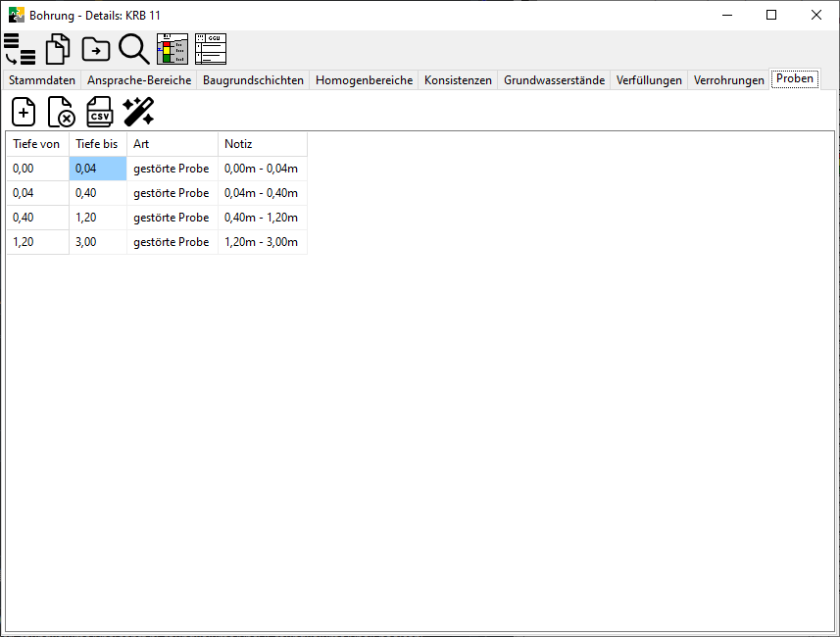Sort by the Tiefe von column header
This screenshot has height=637, width=840.
click(x=36, y=144)
